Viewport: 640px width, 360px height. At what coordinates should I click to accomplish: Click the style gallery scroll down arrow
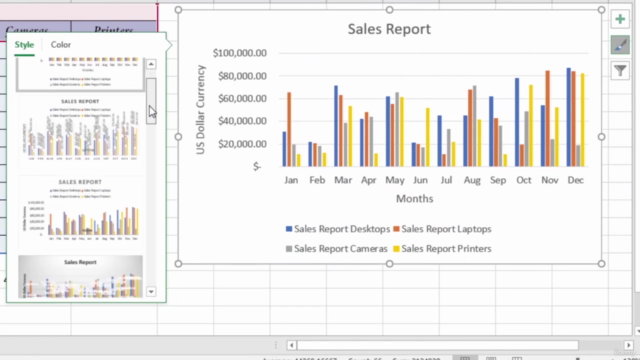151,291
